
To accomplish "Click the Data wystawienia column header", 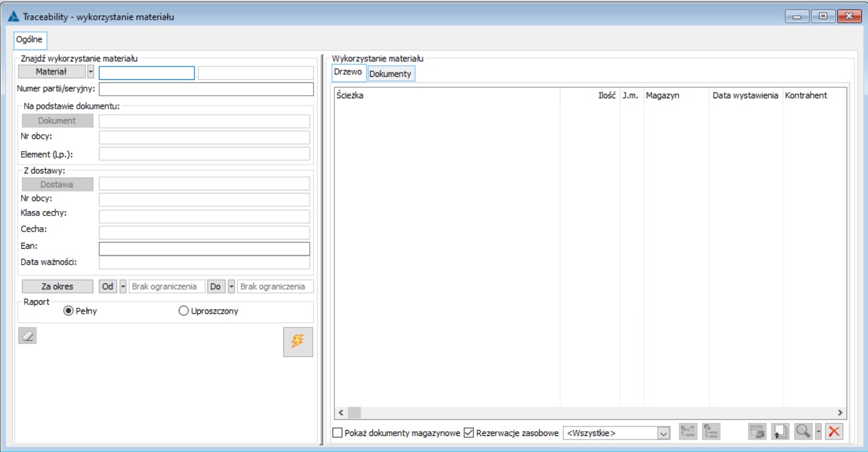I will [x=746, y=96].
